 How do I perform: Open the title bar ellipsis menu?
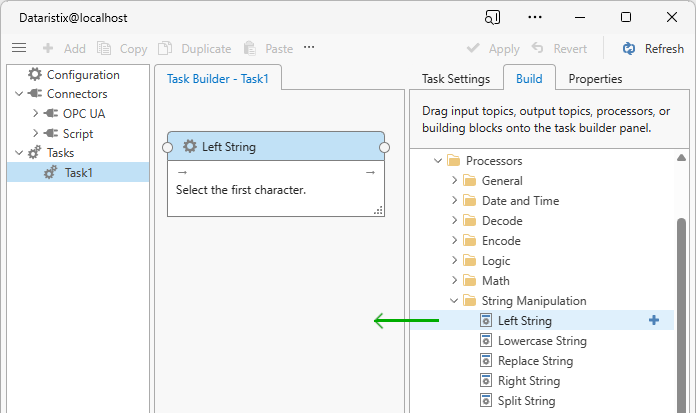tap(535, 17)
